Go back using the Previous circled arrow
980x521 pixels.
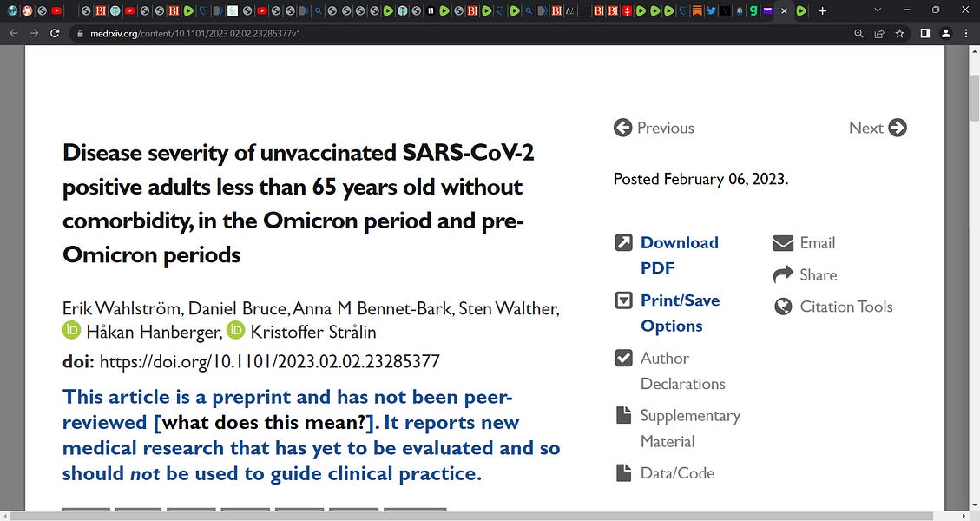(x=623, y=127)
